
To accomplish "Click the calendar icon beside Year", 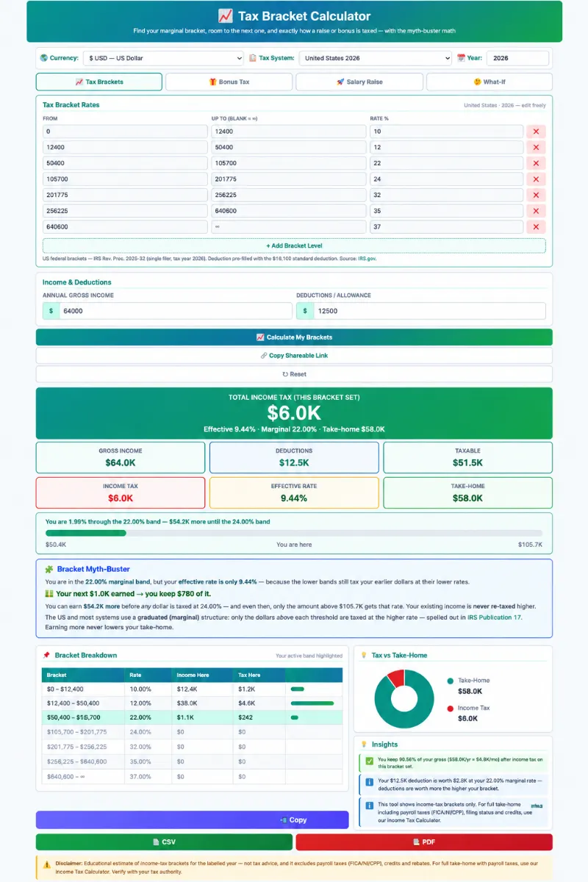I will pos(462,58).
